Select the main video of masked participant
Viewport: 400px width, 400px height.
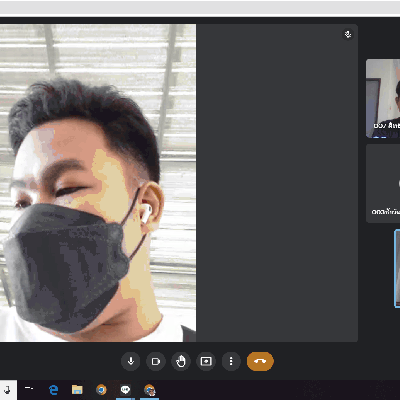coord(98,183)
